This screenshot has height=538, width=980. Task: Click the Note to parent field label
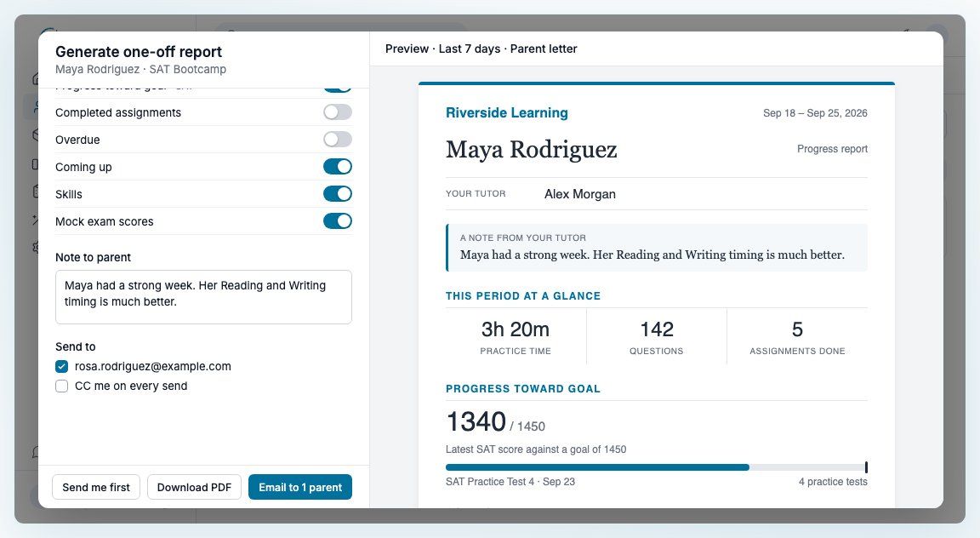coord(93,257)
